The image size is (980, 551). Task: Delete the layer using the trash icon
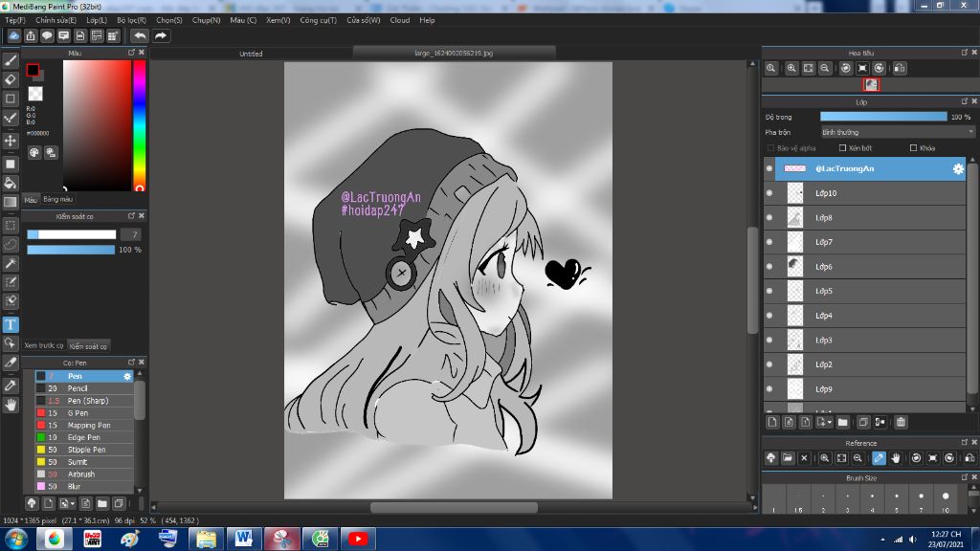pyautogui.click(x=901, y=422)
